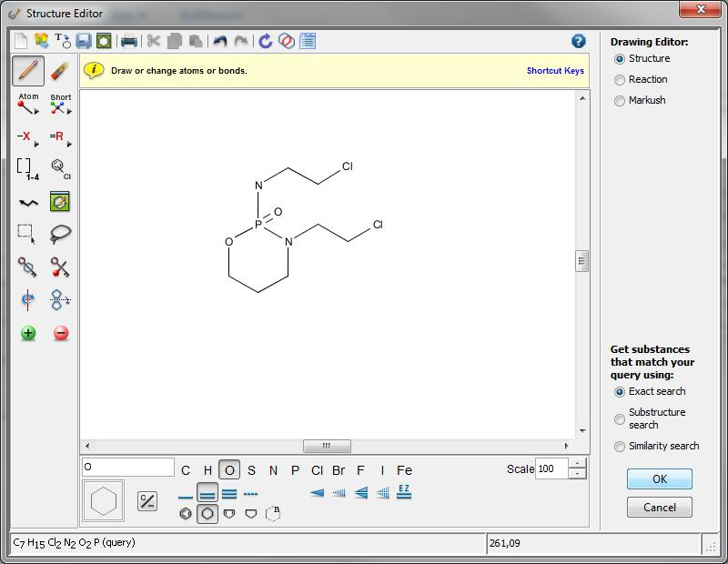This screenshot has width=728, height=564.
Task: Pick the P element
Action: (x=295, y=470)
